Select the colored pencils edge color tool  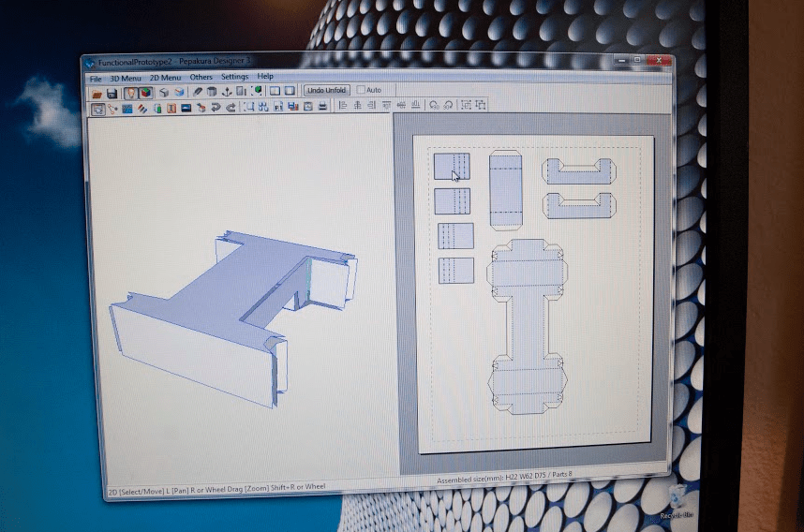(142, 109)
